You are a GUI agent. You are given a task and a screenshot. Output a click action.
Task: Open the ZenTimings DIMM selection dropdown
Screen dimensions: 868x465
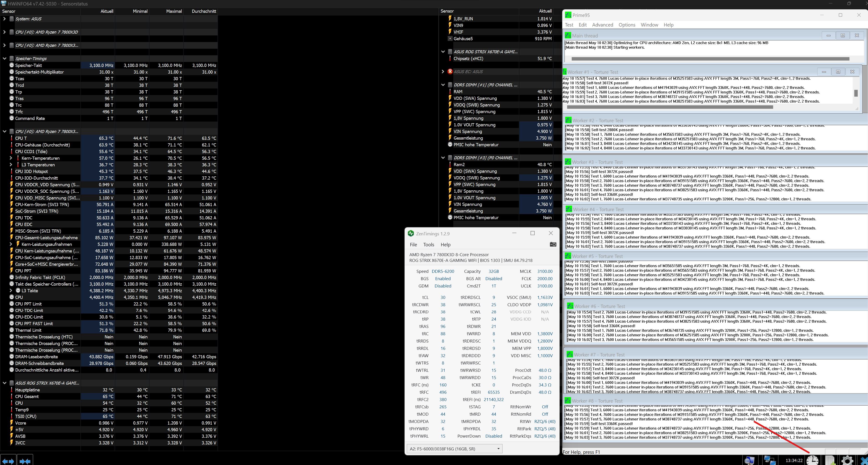click(x=454, y=449)
